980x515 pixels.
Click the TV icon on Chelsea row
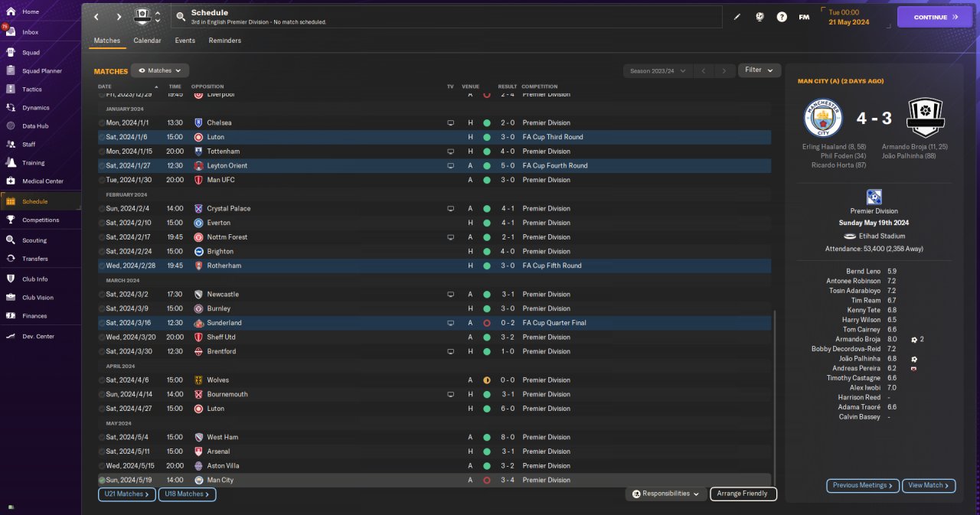tap(451, 122)
